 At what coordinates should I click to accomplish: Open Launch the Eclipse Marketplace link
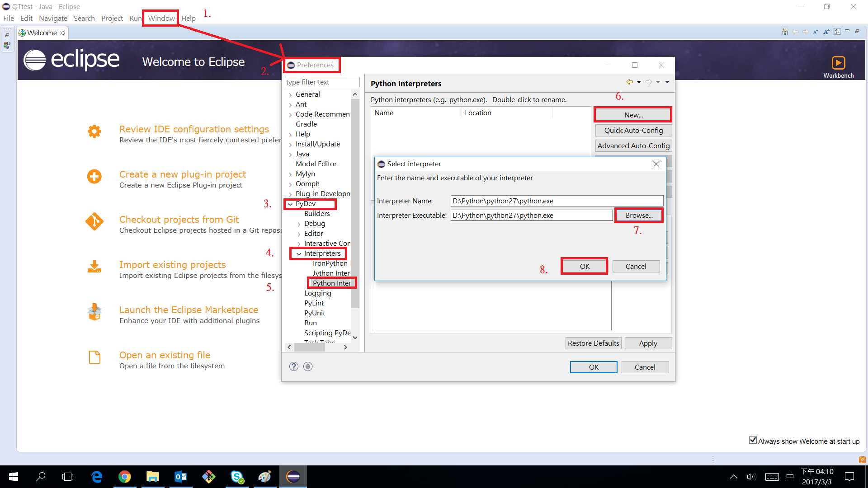(x=189, y=310)
